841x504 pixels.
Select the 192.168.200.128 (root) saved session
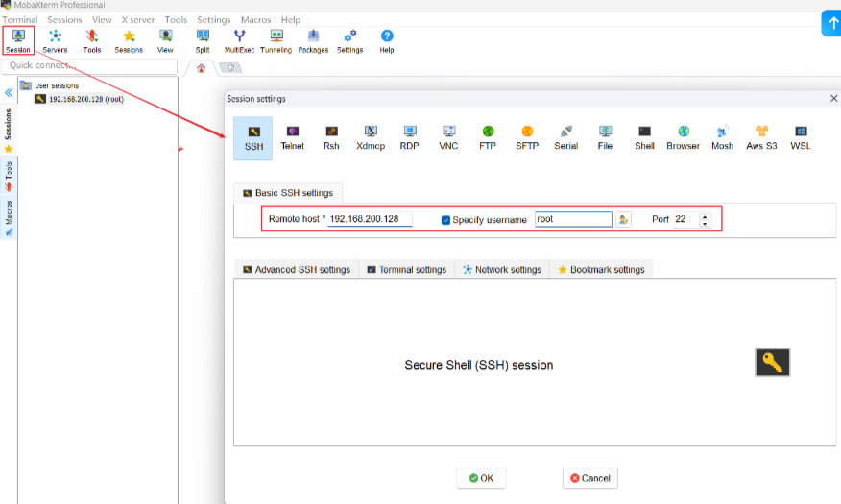point(84,99)
